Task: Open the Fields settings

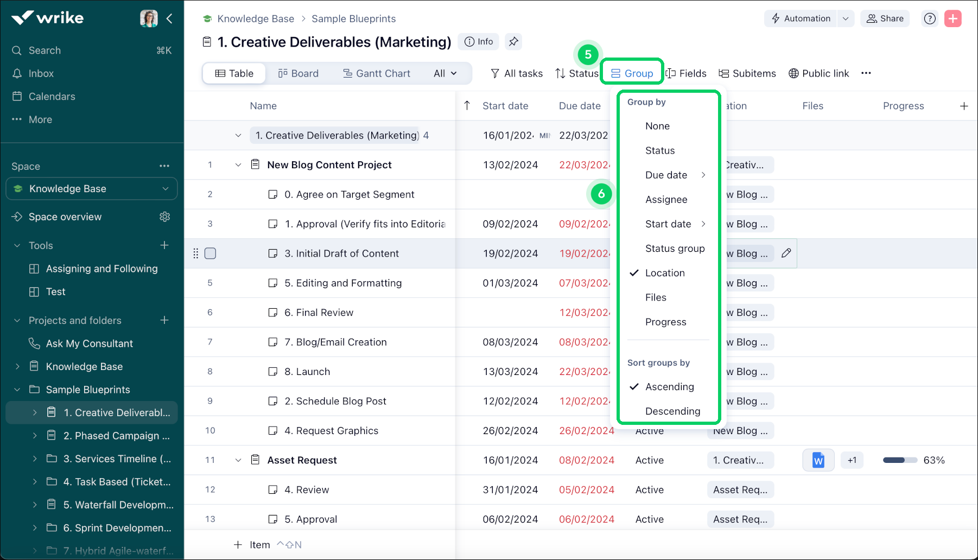Action: pyautogui.click(x=686, y=73)
